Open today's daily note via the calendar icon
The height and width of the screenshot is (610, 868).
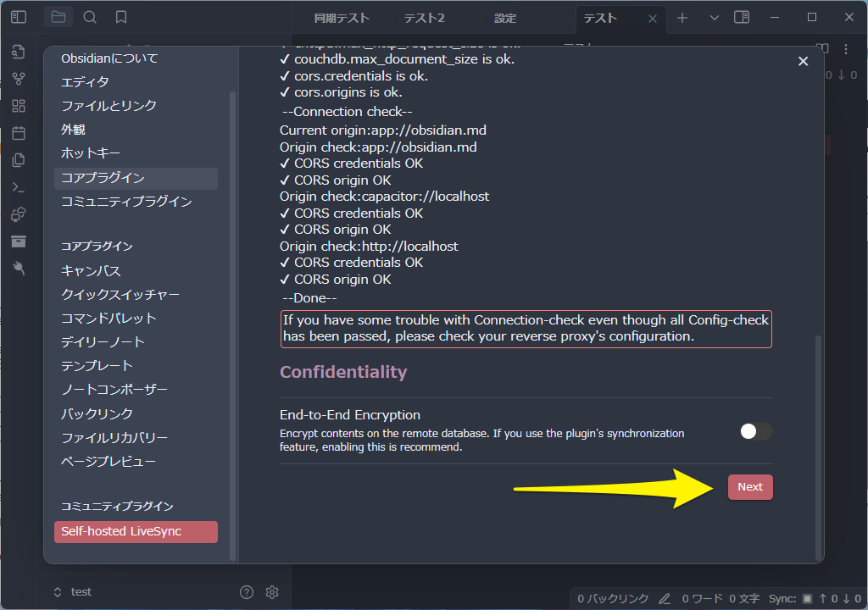coord(18,132)
